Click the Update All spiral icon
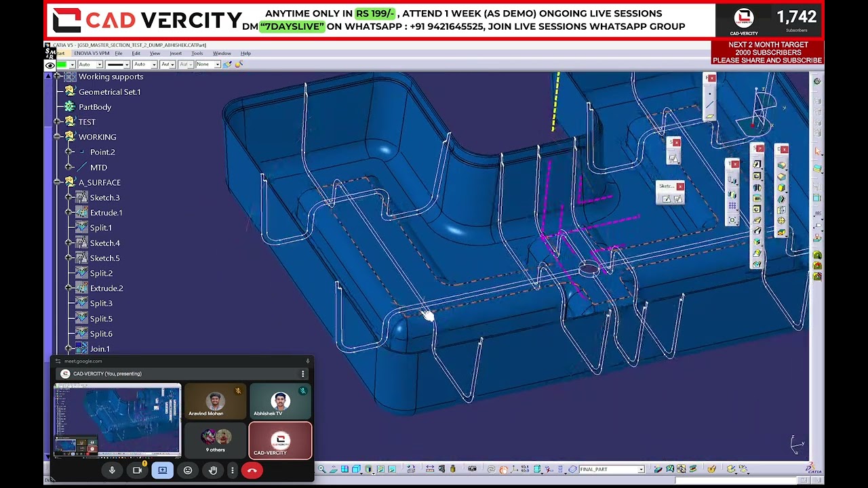 (x=491, y=469)
